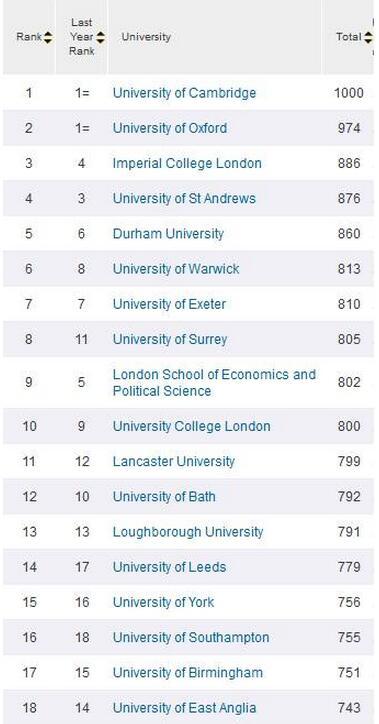Open University of Cambridge link

tap(184, 93)
